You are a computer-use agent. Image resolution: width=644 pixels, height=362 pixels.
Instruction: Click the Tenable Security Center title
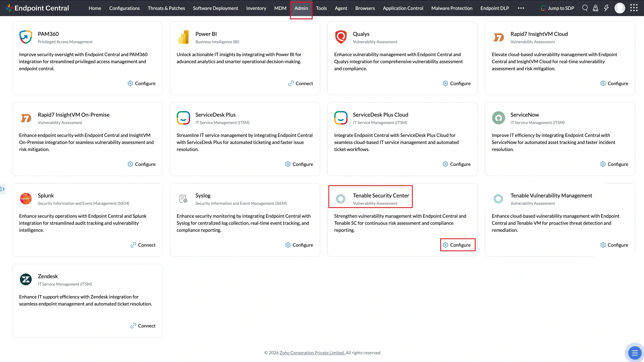(381, 195)
